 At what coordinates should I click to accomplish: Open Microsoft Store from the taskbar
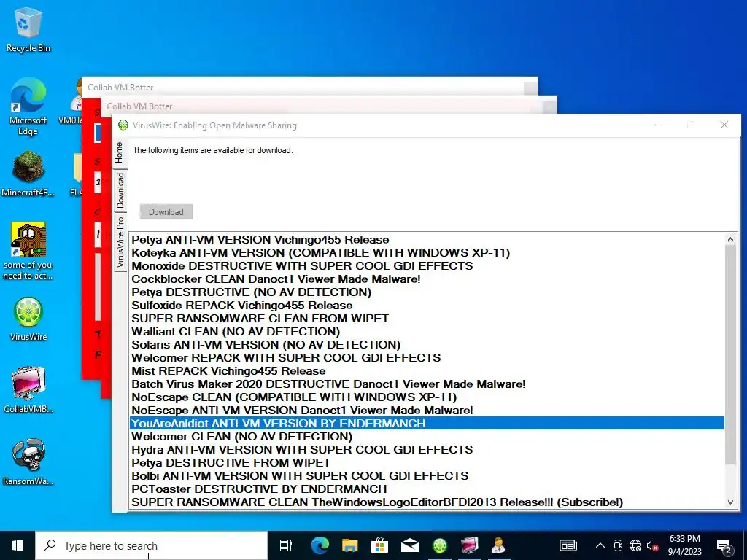click(x=379, y=545)
